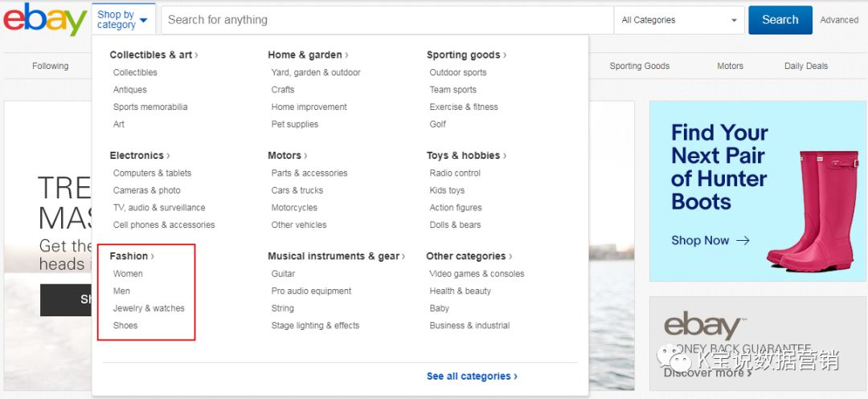Open the Shop by category dropdown
Viewport: 868px width, 399px height.
point(122,19)
